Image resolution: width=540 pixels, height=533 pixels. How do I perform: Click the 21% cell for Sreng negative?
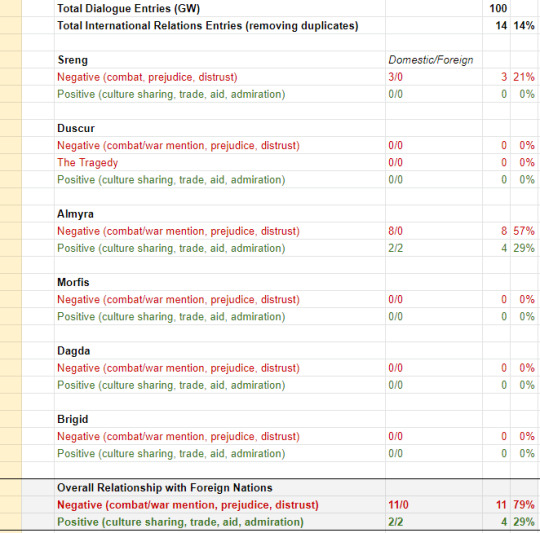coord(525,77)
